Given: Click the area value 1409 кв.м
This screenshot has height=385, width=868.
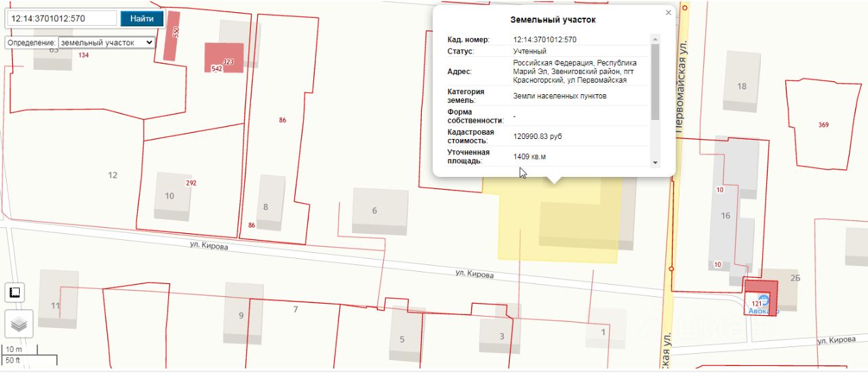Looking at the screenshot, I should pos(530,157).
